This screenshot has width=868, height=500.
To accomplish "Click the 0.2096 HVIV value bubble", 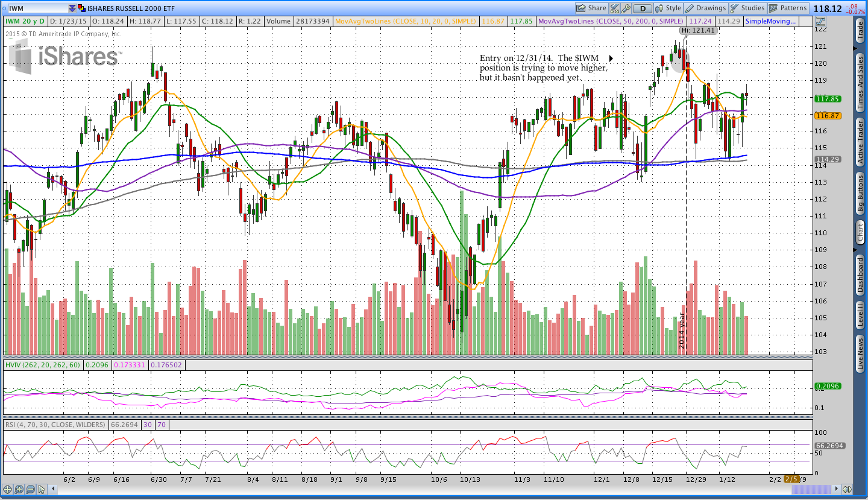I will click(x=827, y=386).
